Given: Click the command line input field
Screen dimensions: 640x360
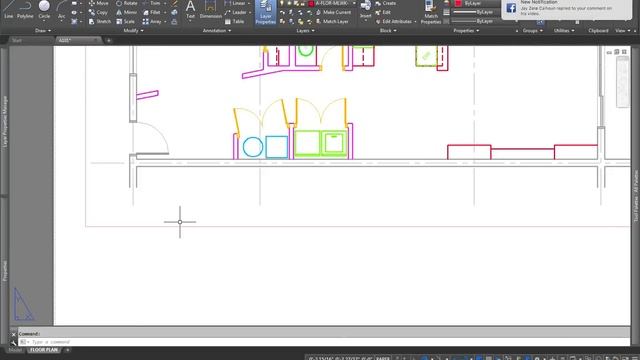Looking at the screenshot, I should [x=324, y=342].
